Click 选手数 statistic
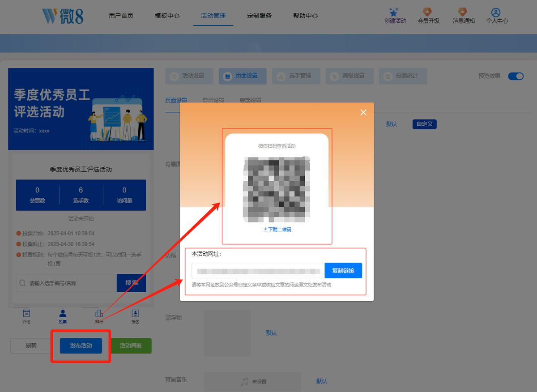537x392 pixels. (81, 195)
